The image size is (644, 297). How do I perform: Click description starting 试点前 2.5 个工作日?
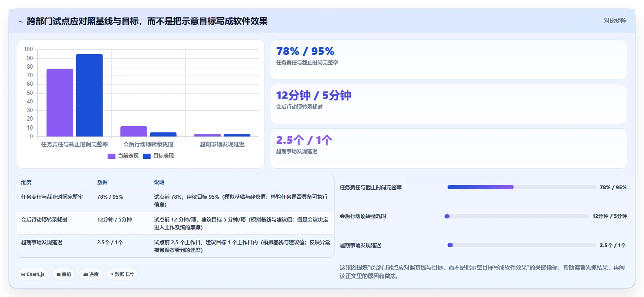coord(242,246)
